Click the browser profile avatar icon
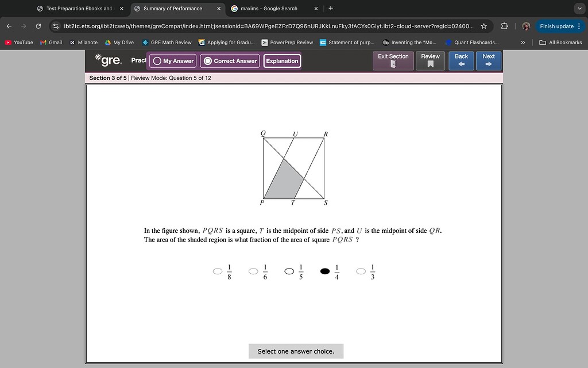588x368 pixels. [526, 26]
